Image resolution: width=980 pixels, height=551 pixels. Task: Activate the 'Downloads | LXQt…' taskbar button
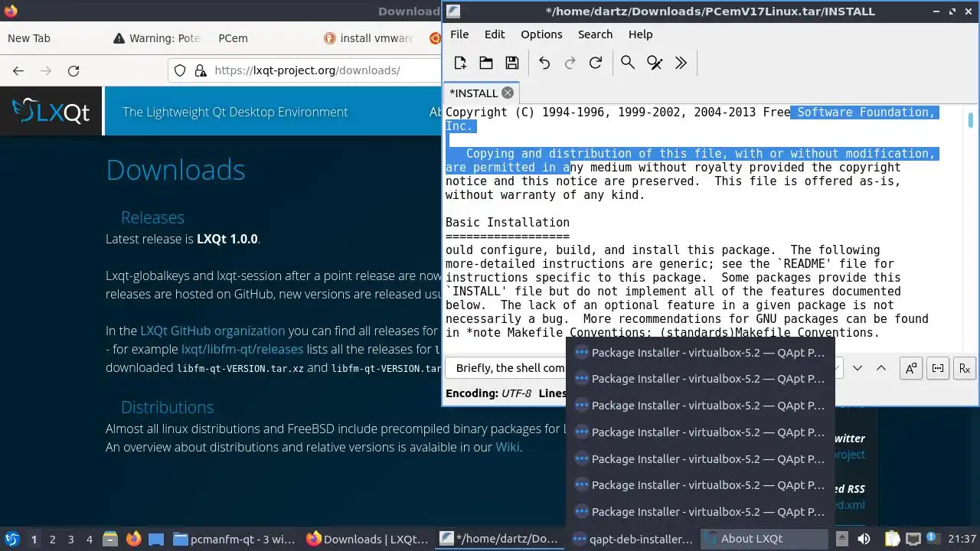point(368,539)
